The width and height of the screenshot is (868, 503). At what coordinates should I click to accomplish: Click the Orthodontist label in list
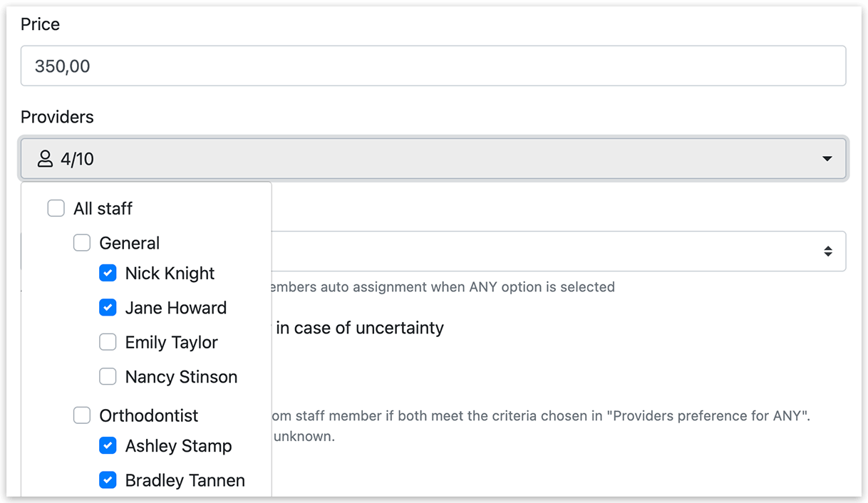pos(149,415)
